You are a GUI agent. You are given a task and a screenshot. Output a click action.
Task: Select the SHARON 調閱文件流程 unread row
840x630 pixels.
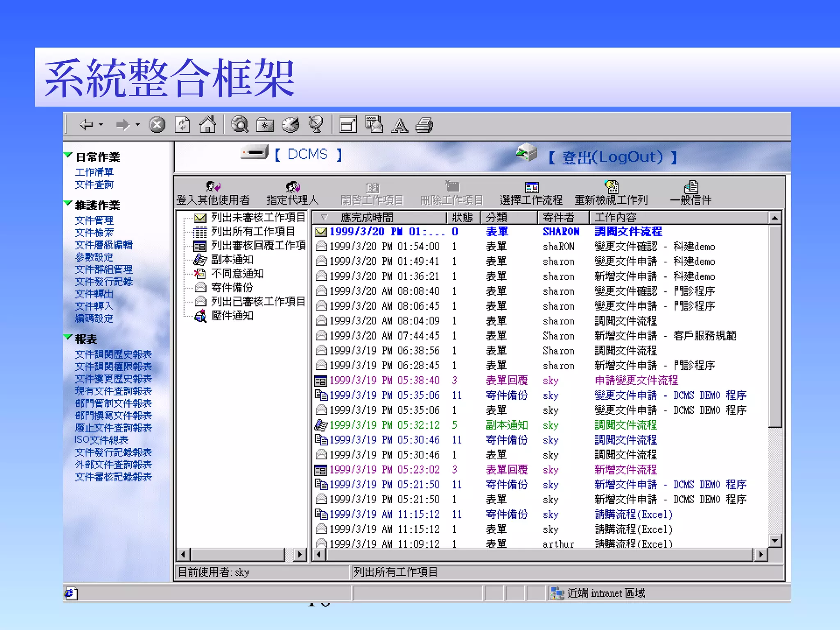pyautogui.click(x=540, y=231)
